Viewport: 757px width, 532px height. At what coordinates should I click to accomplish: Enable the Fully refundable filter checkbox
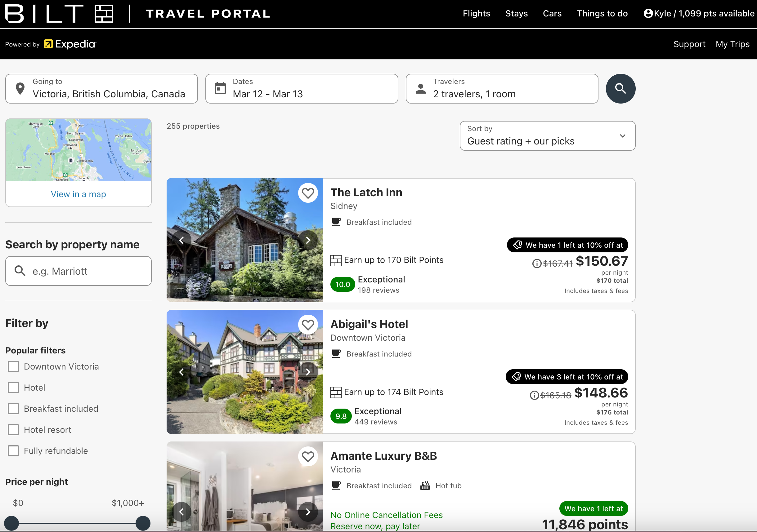[13, 451]
